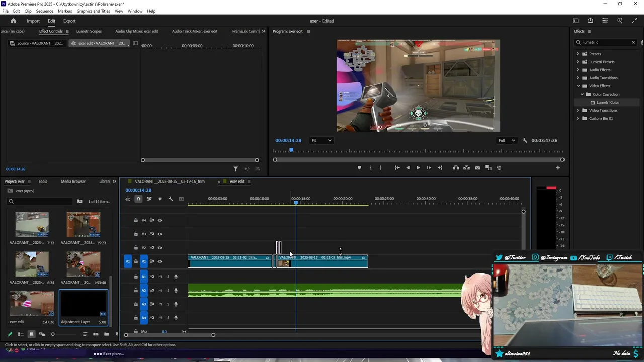
Task: Export a frame with the camera icon
Action: tap(477, 168)
